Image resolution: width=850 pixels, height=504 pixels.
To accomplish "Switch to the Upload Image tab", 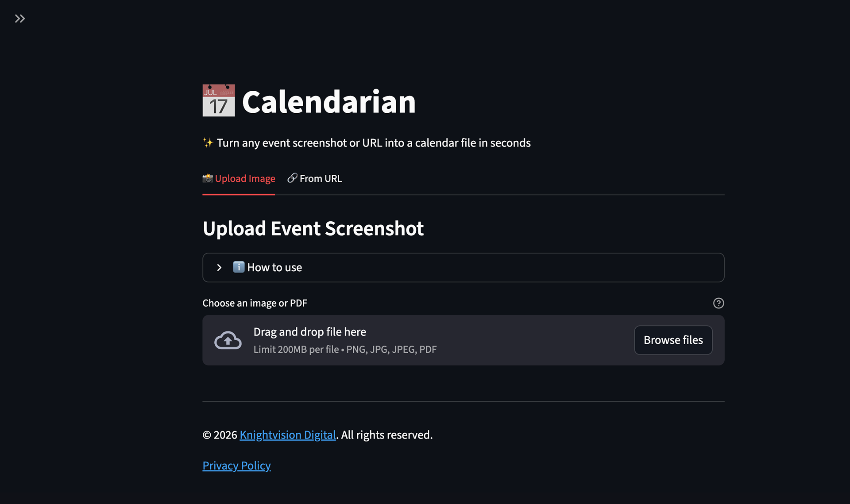I will point(245,179).
